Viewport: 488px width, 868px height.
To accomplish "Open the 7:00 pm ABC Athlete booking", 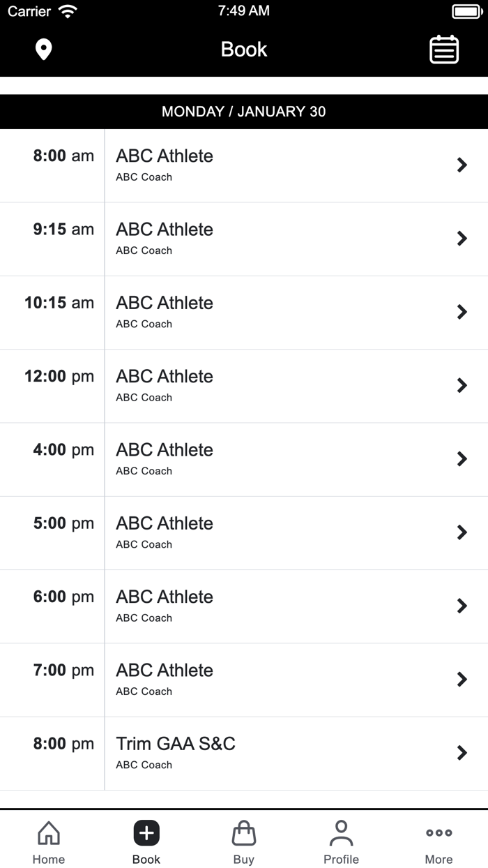I will click(x=244, y=679).
